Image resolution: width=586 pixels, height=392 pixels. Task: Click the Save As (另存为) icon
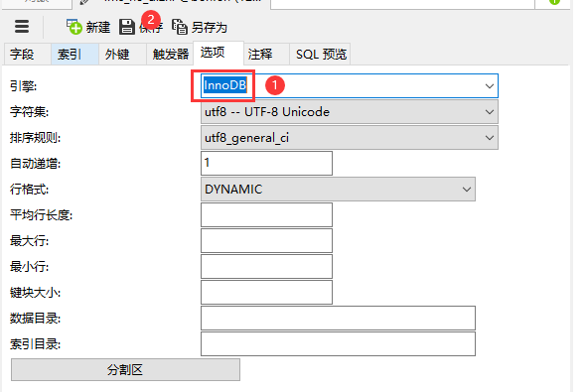click(180, 27)
